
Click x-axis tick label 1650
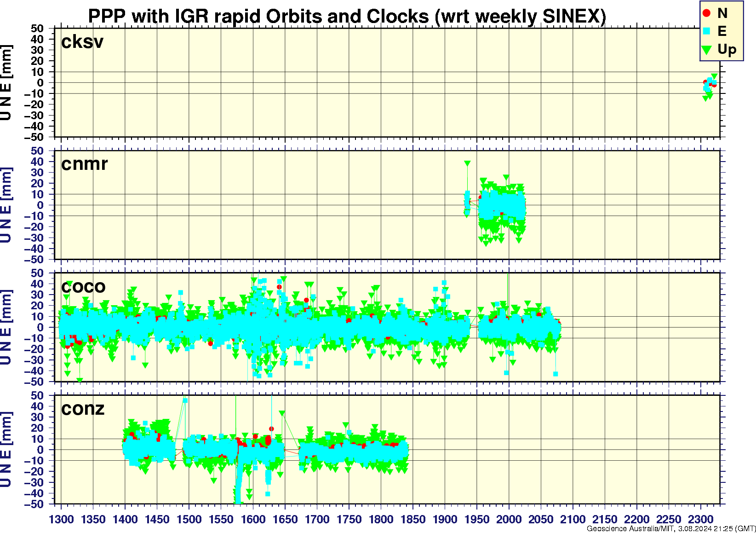285,519
